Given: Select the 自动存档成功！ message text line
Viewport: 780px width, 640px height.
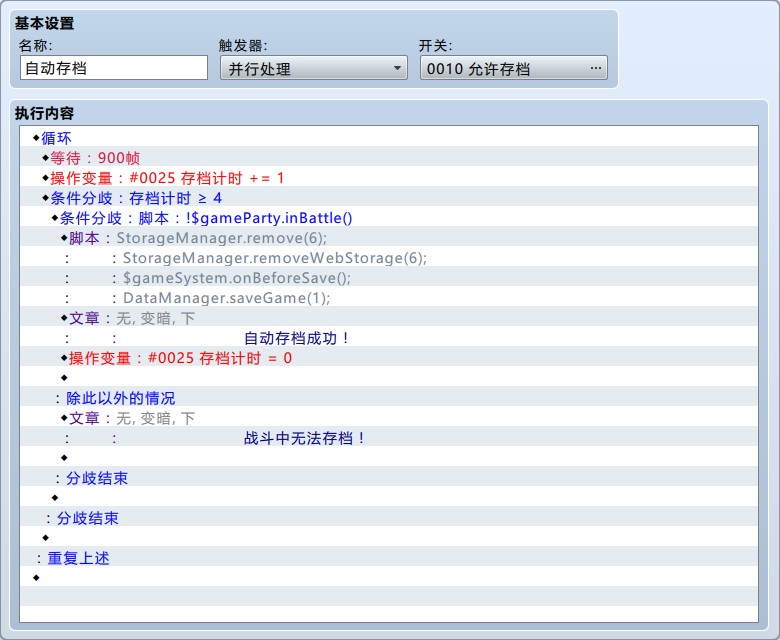Looking at the screenshot, I should (389, 337).
